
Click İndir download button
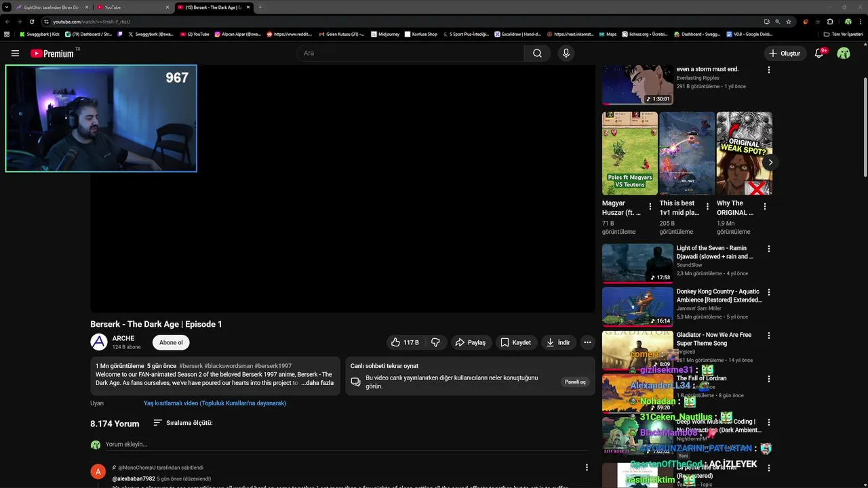[x=558, y=342]
